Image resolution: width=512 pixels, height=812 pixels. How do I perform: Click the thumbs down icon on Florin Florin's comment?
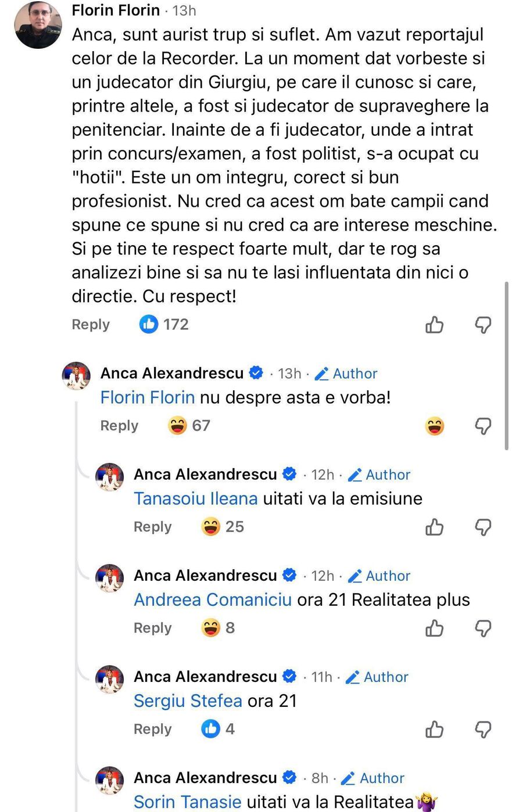(484, 325)
